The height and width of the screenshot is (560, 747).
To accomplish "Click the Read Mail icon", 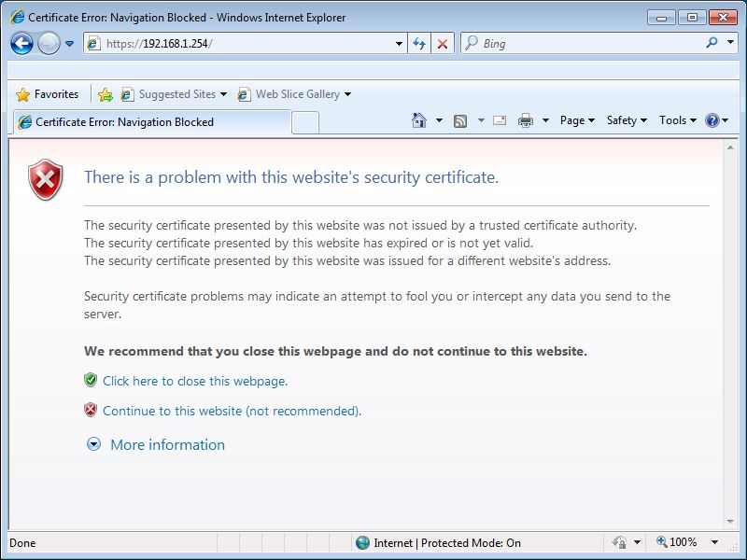I will pos(499,119).
